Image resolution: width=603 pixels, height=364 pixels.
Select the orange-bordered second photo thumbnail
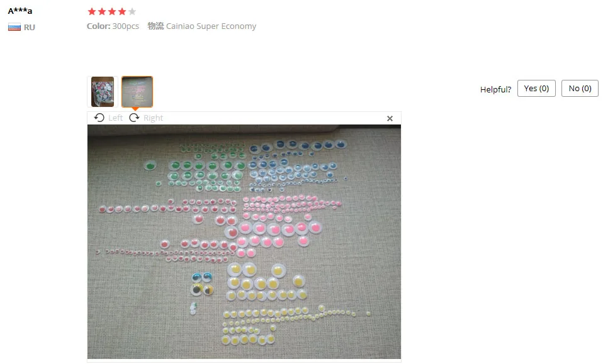click(137, 92)
